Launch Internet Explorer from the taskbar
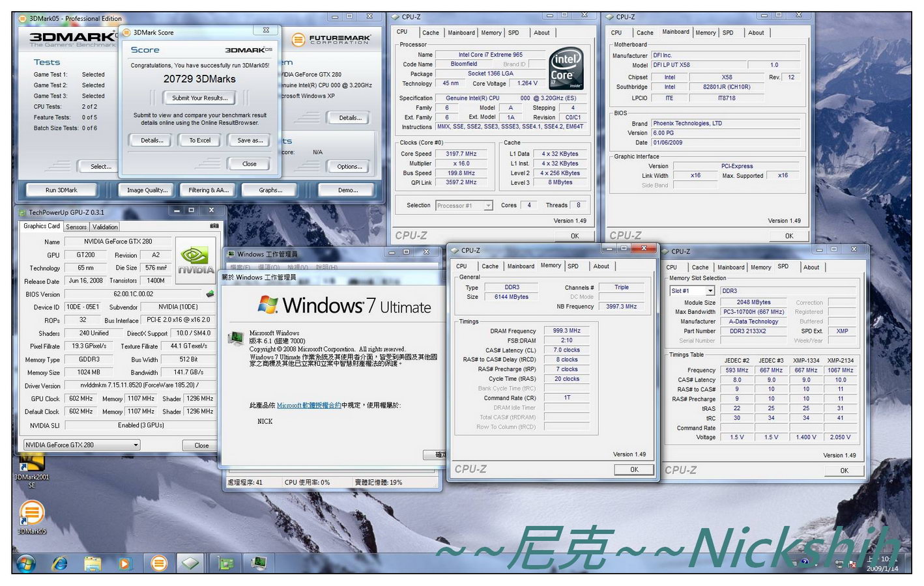 59,563
